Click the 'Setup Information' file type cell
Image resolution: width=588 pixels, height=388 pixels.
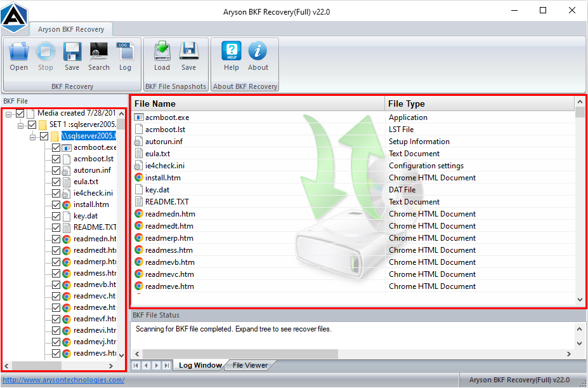coord(419,142)
